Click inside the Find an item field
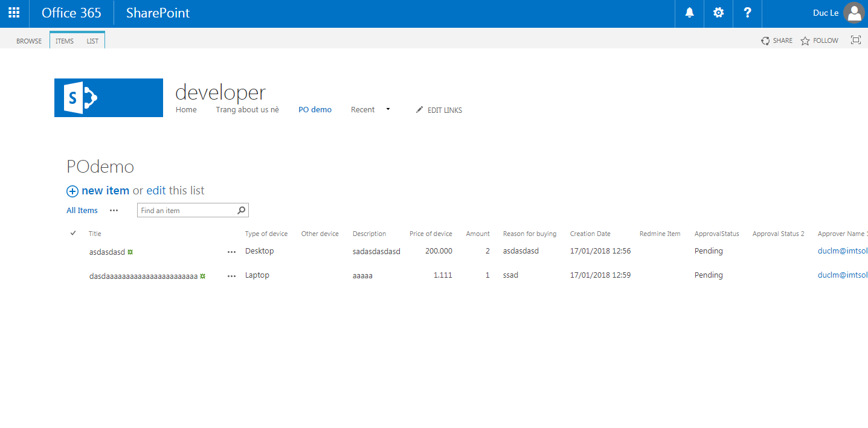The height and width of the screenshot is (428, 868). [186, 211]
